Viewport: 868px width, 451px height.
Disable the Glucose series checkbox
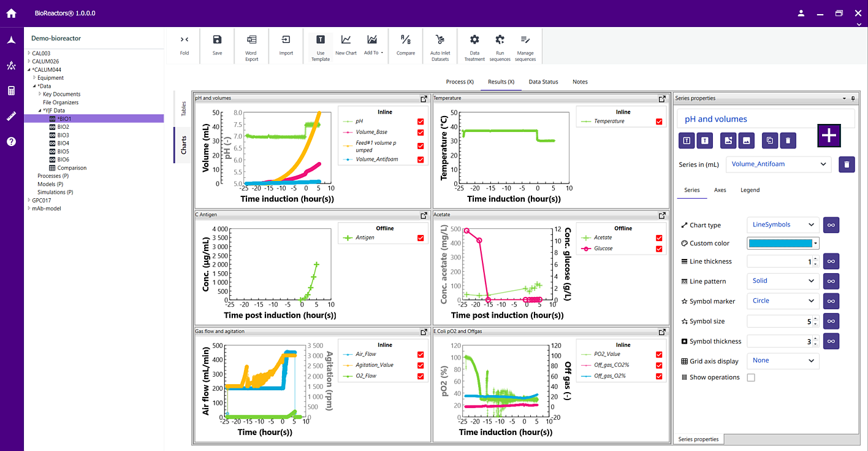click(658, 248)
